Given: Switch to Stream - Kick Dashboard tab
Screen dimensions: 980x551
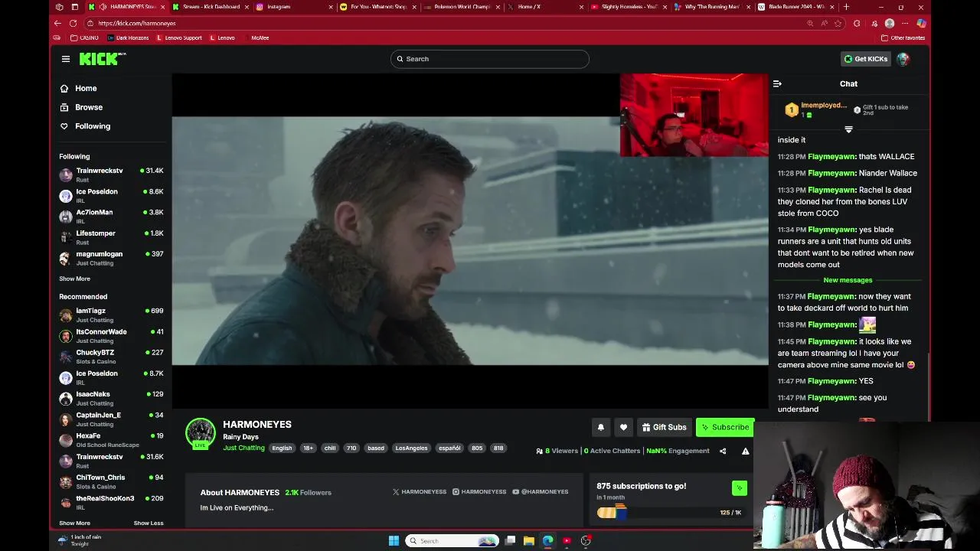Looking at the screenshot, I should point(211,7).
